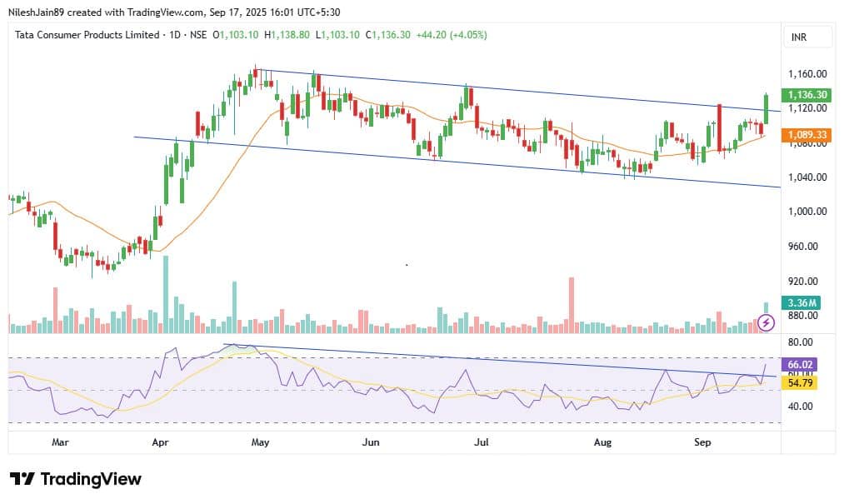Screen dimensions: 844x504
Task: Click the purple 66.02 RSI value tag
Action: [x=801, y=365]
